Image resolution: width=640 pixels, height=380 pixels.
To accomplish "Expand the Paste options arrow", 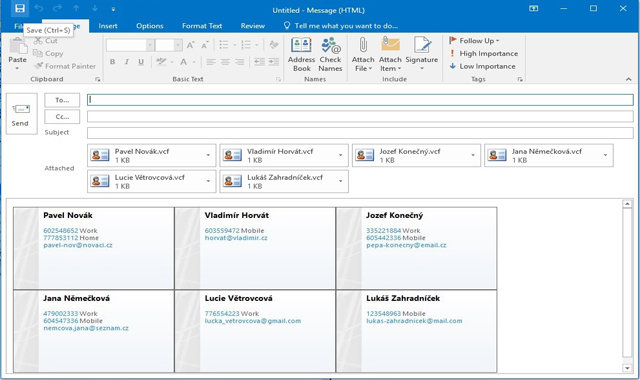I will pyautogui.click(x=17, y=68).
